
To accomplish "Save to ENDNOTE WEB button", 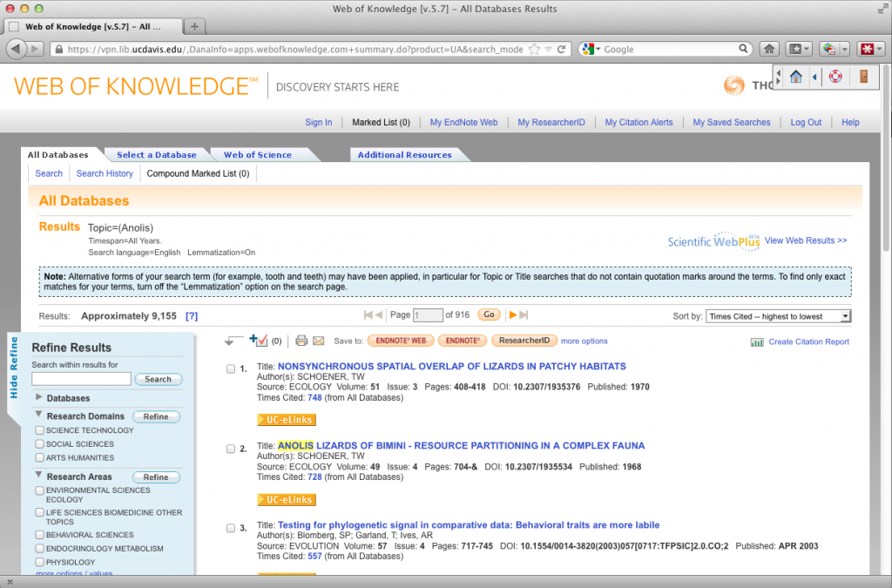I will pos(401,341).
